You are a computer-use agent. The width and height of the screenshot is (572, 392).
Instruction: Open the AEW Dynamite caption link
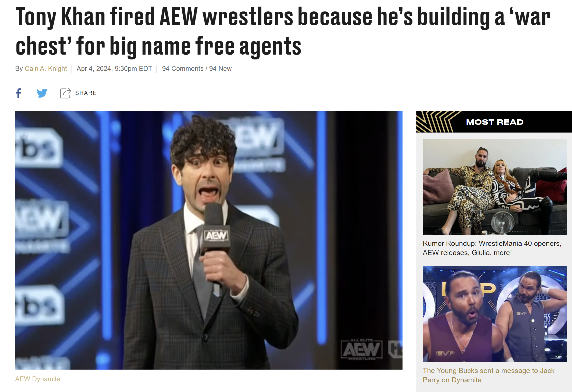38,379
